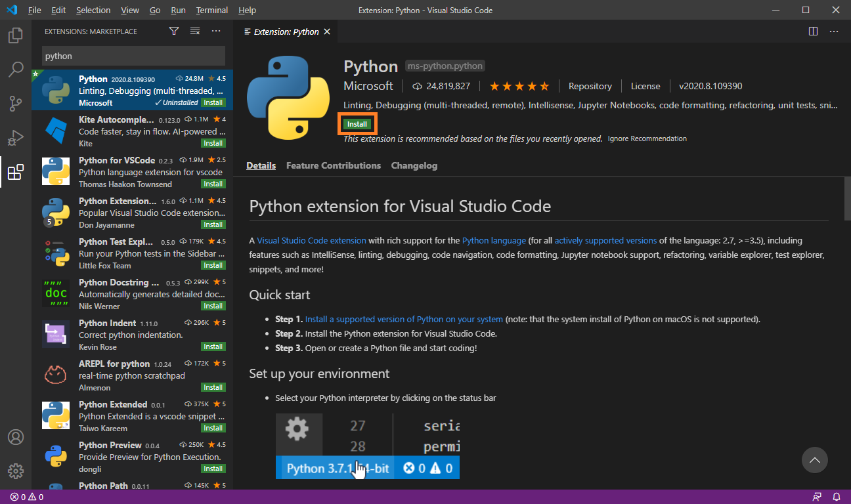Open the Edit menu
851x504 pixels.
click(58, 10)
